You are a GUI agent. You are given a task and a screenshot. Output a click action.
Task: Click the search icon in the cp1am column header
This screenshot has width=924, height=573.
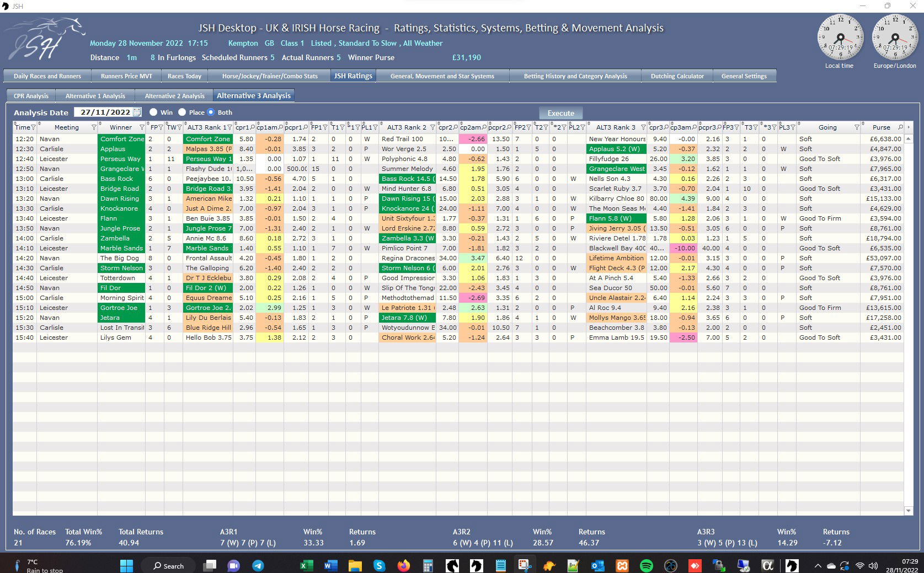(281, 127)
